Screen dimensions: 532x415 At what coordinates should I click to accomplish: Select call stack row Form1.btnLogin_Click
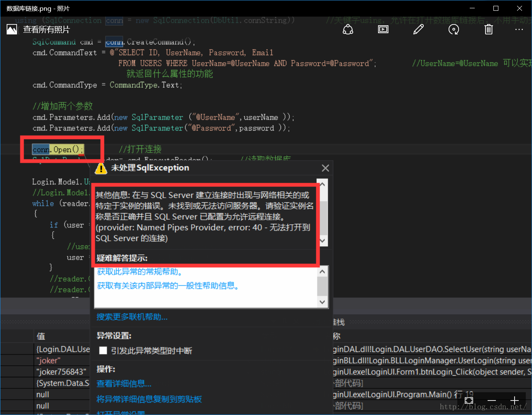pos(432,372)
